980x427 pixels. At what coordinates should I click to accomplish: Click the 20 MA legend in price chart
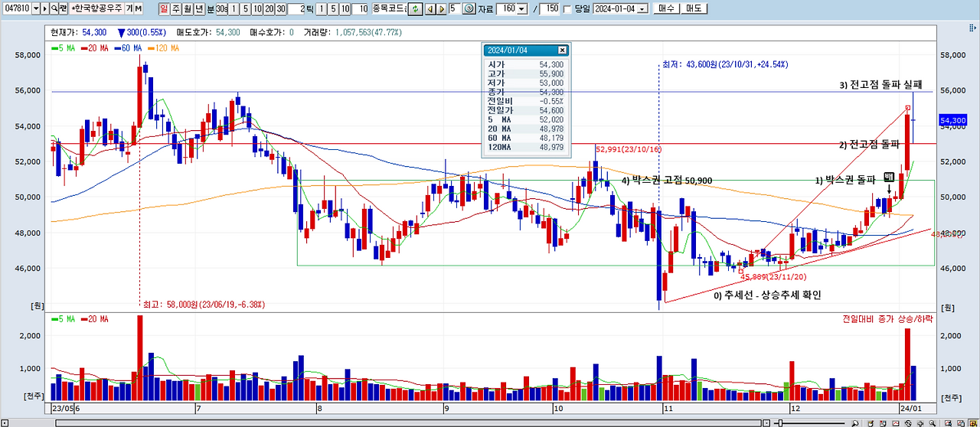[x=95, y=48]
